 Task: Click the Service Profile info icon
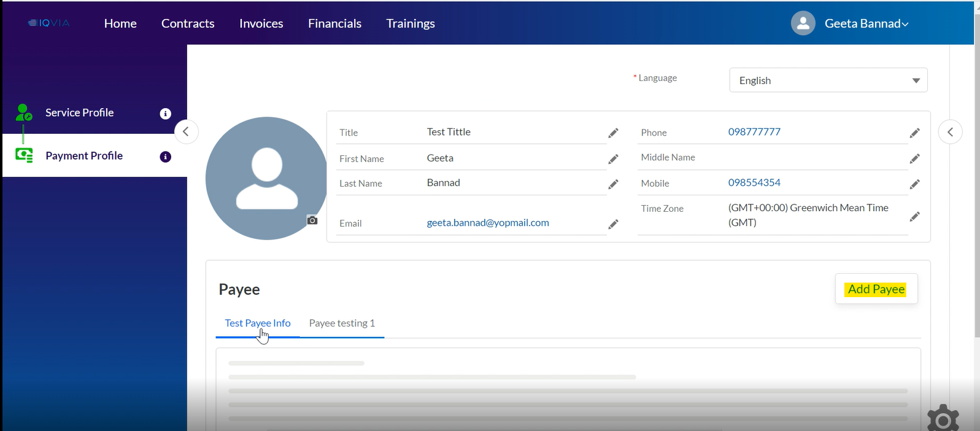point(165,114)
